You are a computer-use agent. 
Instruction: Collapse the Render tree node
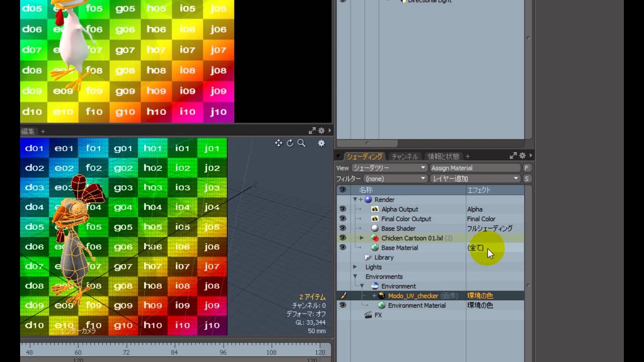click(x=355, y=200)
